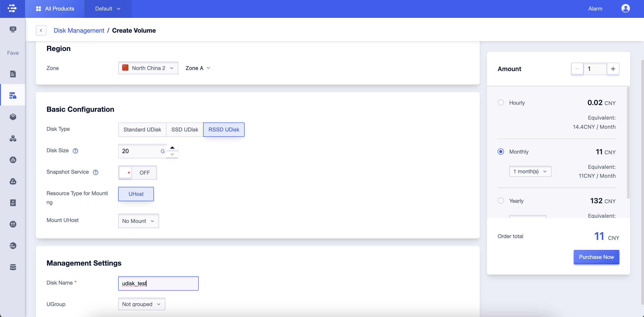Click Purchase Now button
The width and height of the screenshot is (644, 317).
click(x=596, y=257)
